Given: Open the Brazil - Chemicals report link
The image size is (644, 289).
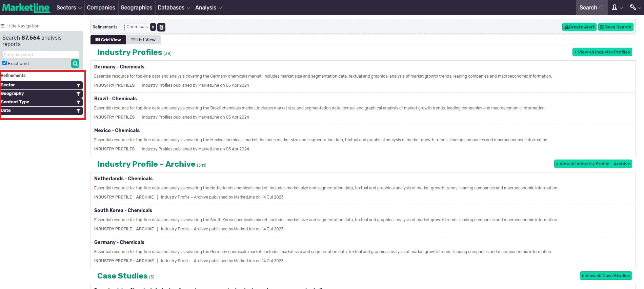Looking at the screenshot, I should tap(115, 99).
